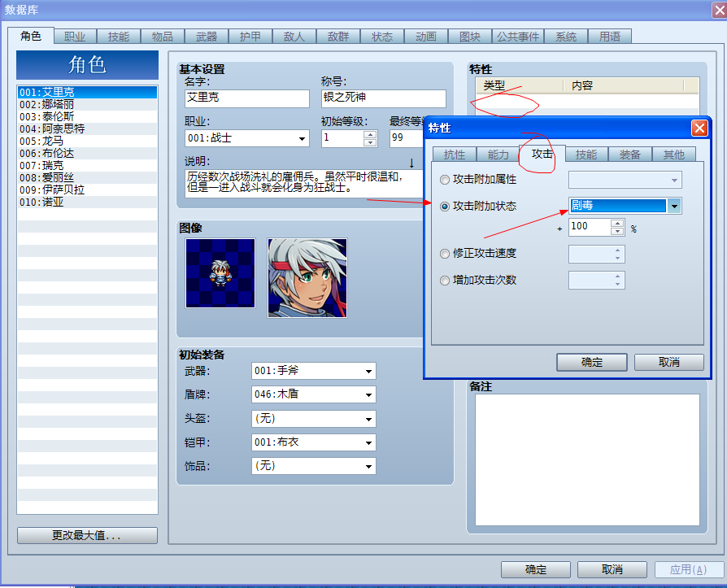Open the 职业 database tab

click(x=75, y=37)
